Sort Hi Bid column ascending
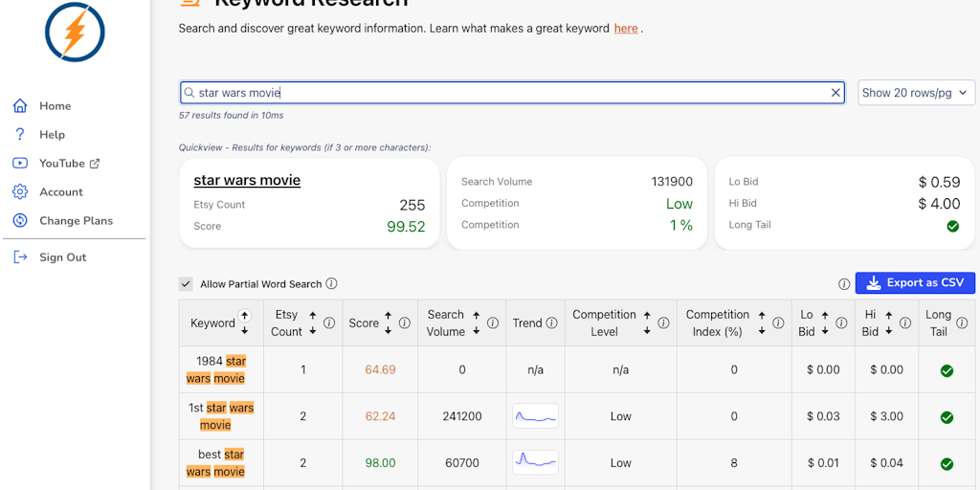Screen dimensions: 980x490 pyautogui.click(x=889, y=316)
